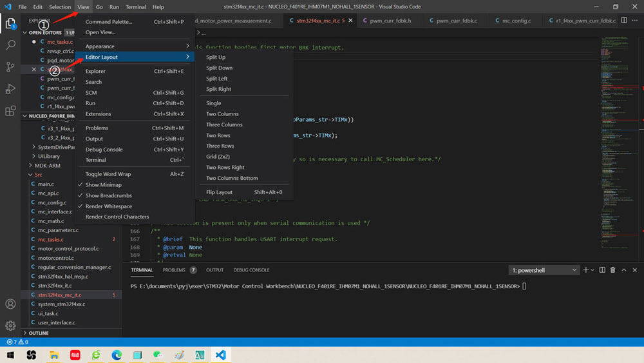
Task: Toggle Word Wrap menu entry
Action: click(x=134, y=174)
